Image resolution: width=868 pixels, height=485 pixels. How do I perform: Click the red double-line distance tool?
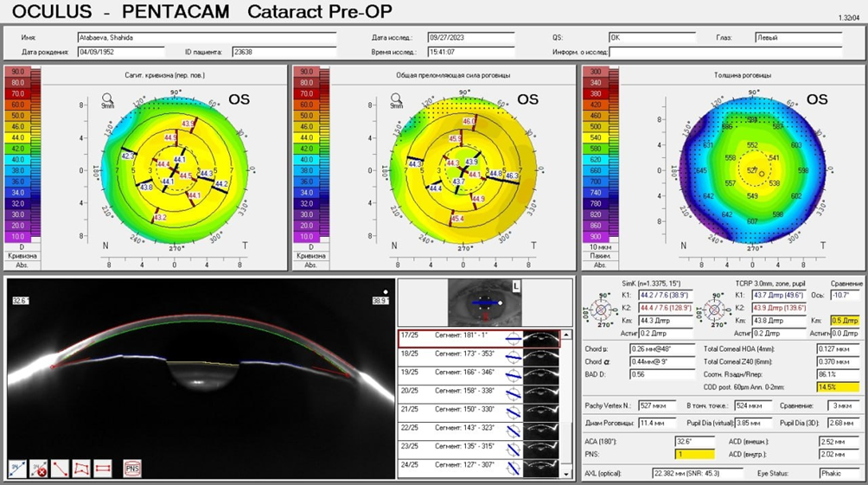click(102, 468)
